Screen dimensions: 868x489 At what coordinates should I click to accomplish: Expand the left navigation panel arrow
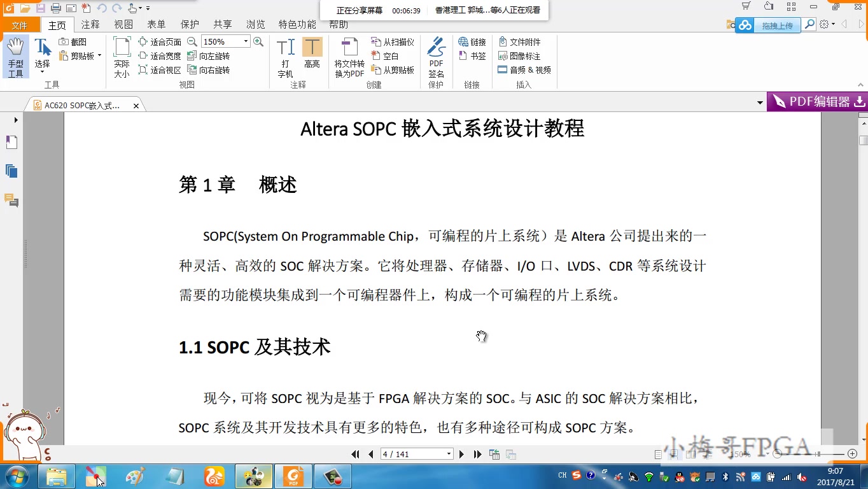point(16,120)
